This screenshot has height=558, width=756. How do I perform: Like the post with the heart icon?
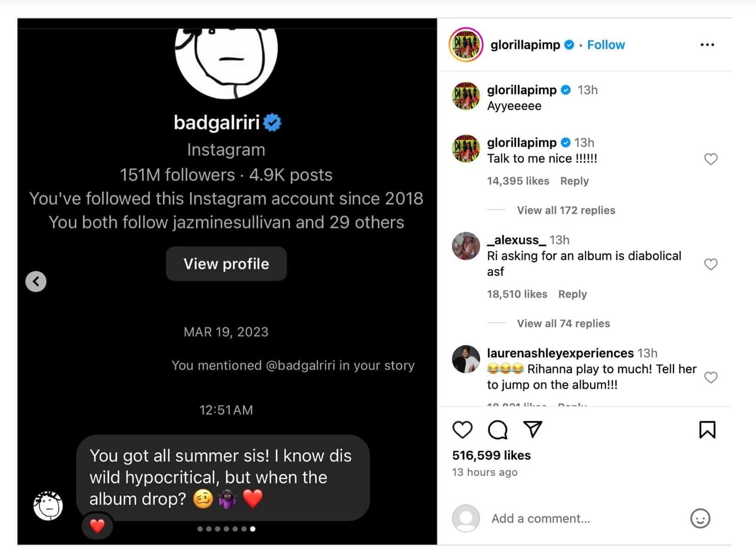point(462,430)
